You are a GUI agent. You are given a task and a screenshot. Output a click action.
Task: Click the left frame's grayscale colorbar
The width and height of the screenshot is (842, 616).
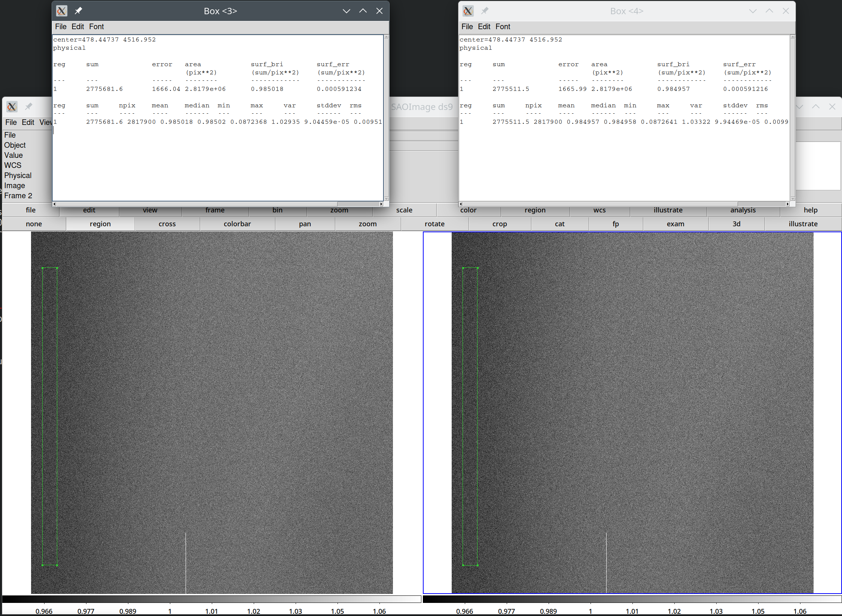pyautogui.click(x=211, y=599)
